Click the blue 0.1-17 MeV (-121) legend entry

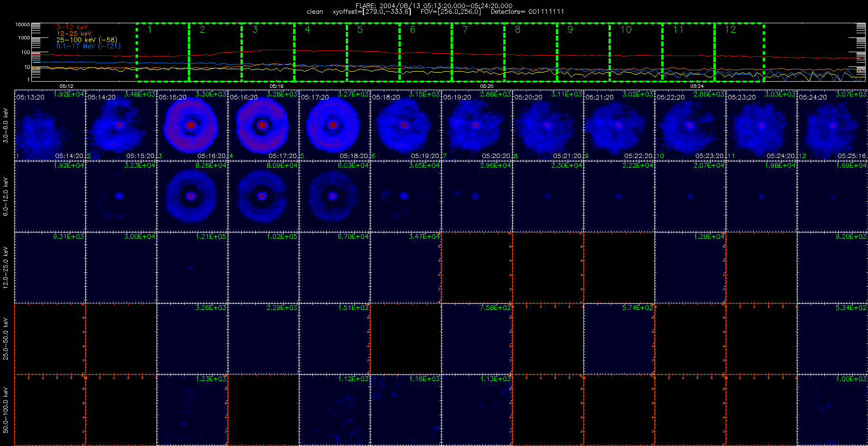pyautogui.click(x=89, y=46)
